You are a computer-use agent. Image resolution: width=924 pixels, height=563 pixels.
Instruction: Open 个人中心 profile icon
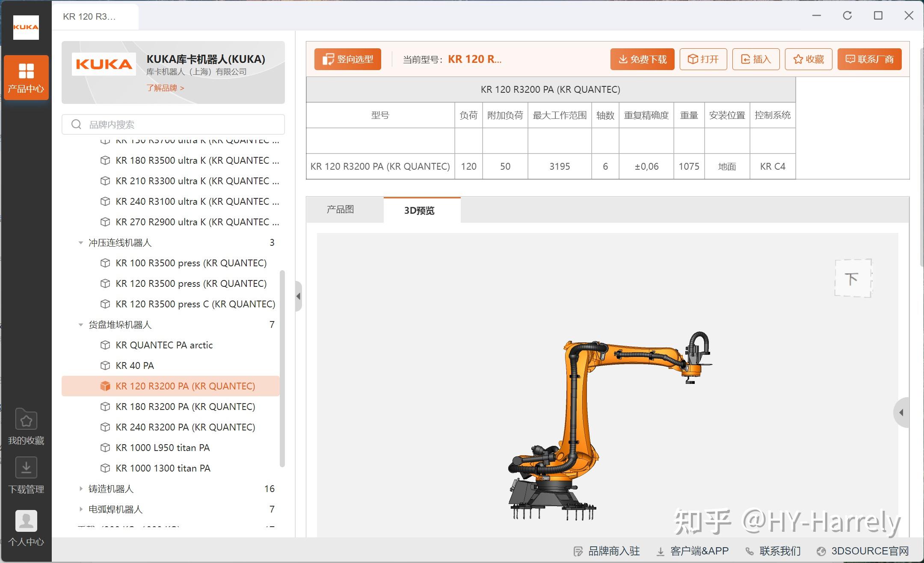pos(26,528)
